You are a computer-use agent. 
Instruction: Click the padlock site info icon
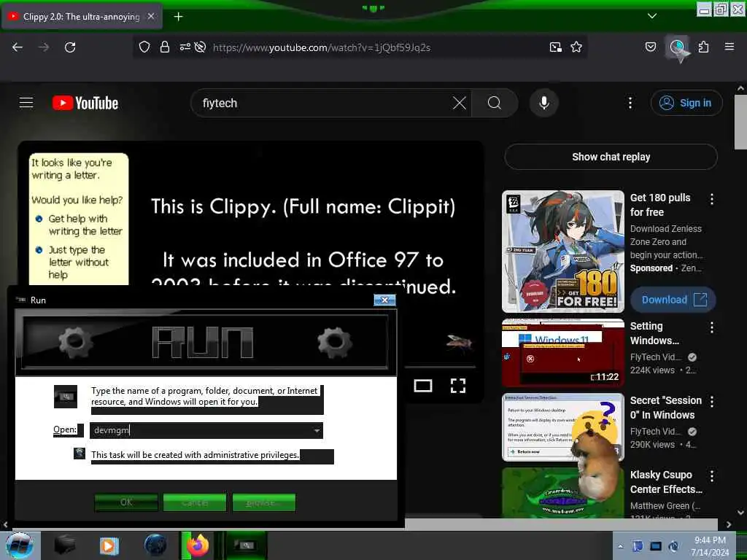pos(165,47)
